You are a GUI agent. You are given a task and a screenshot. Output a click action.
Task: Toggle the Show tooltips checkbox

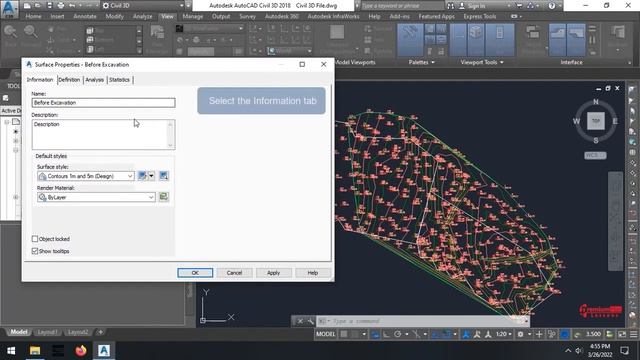[35, 251]
